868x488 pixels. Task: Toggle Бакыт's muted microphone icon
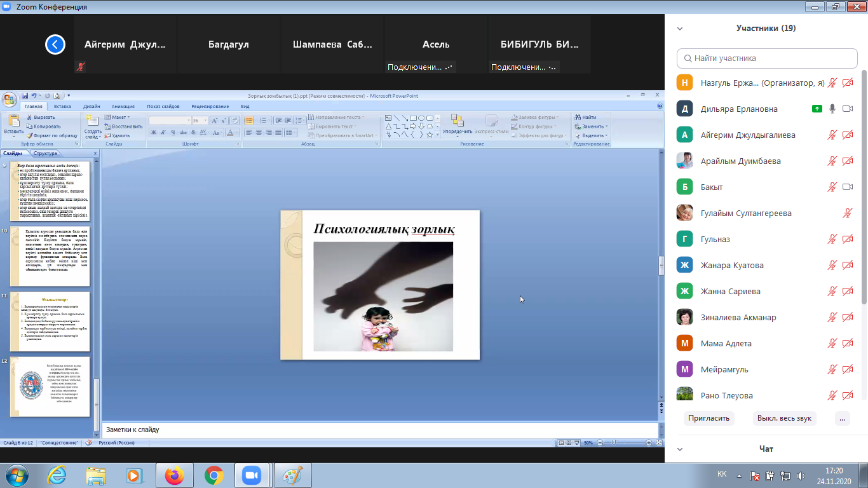pyautogui.click(x=832, y=187)
